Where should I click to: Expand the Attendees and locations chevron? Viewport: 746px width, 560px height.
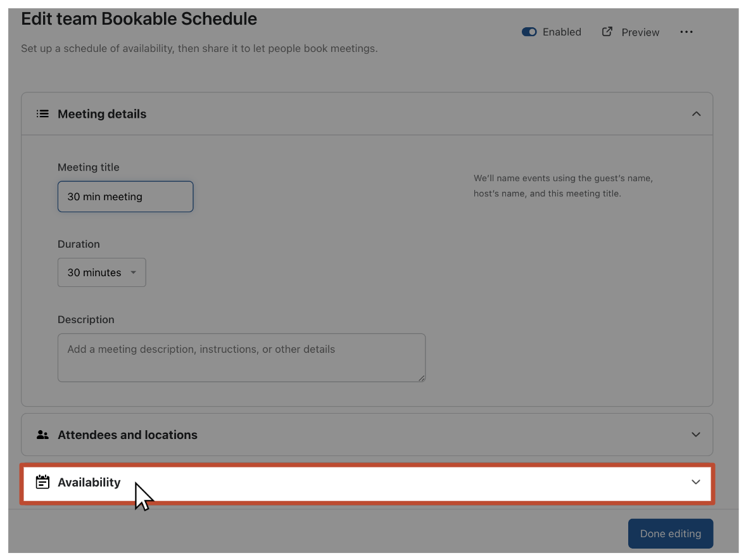[x=695, y=435]
